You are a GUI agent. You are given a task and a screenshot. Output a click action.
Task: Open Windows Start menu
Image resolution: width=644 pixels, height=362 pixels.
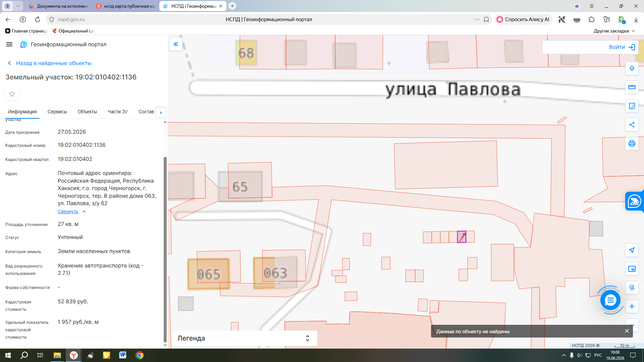click(x=8, y=355)
